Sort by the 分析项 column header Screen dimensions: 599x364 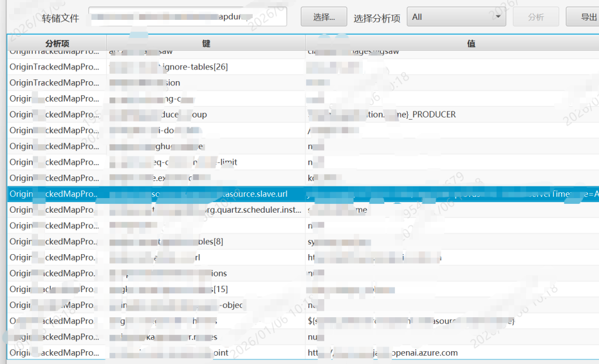click(x=57, y=43)
